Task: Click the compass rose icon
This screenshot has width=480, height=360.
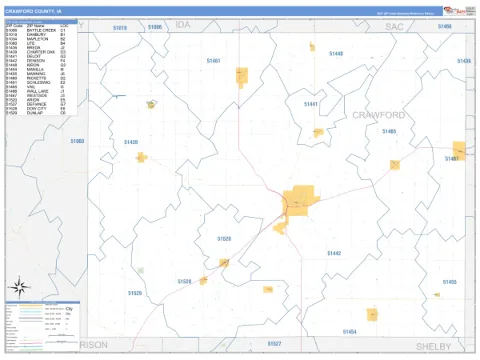Action: [x=19, y=287]
